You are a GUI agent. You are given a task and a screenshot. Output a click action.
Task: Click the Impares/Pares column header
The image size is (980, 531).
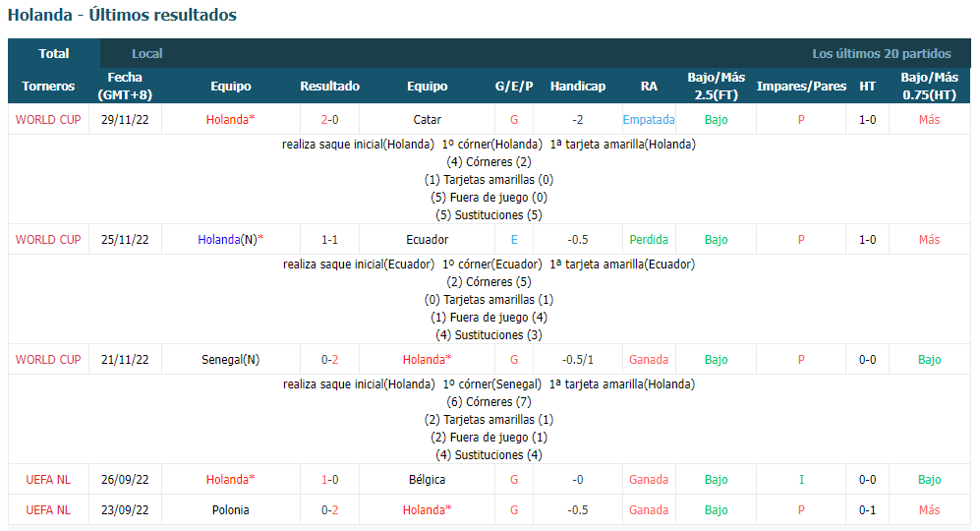click(x=801, y=87)
